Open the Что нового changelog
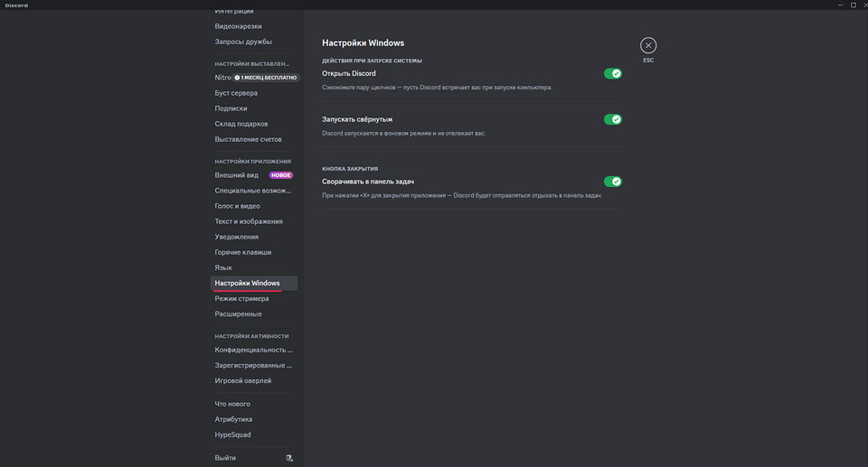This screenshot has width=868, height=467. 232,404
